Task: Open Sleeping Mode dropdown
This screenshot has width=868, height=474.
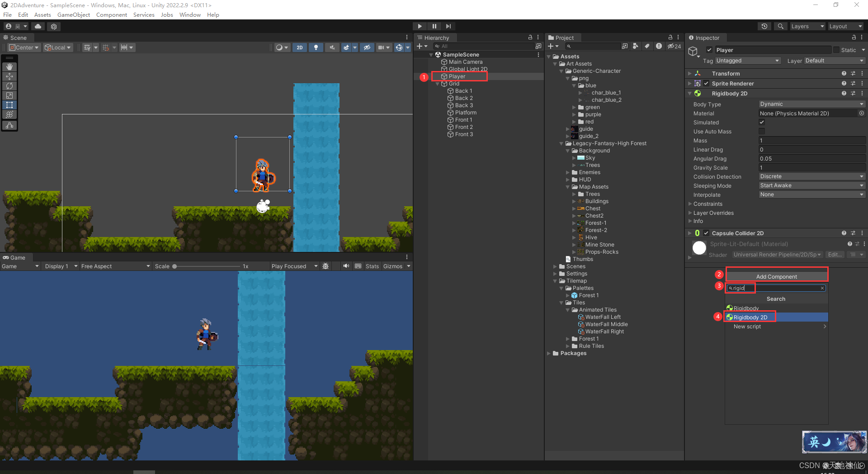Action: point(812,185)
